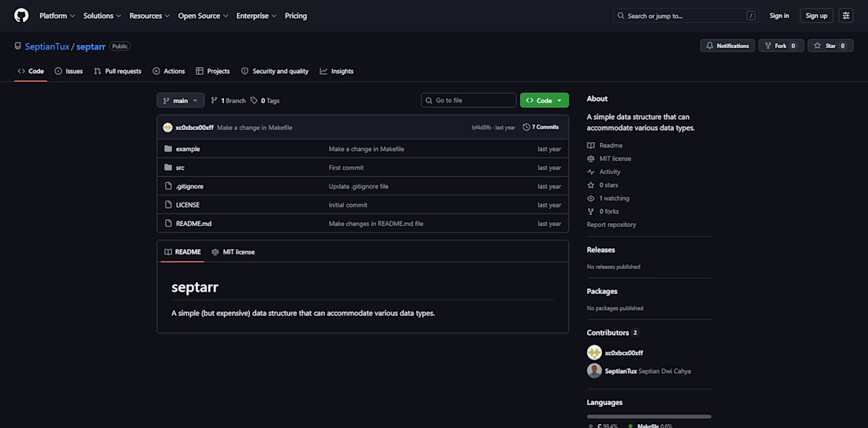Open the Platform menu
Viewport: 868px width, 428px height.
pyautogui.click(x=57, y=16)
